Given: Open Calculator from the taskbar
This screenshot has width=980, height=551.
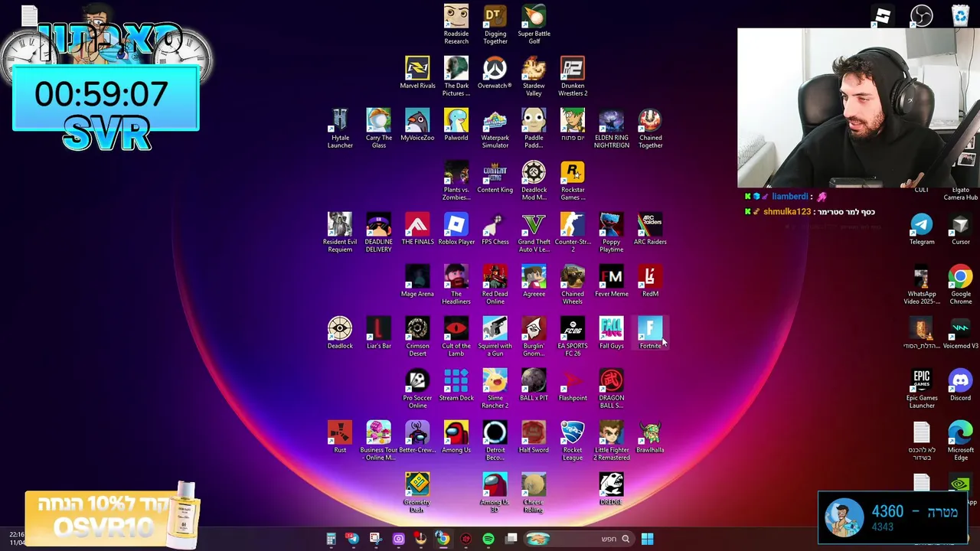Looking at the screenshot, I should click(x=331, y=539).
